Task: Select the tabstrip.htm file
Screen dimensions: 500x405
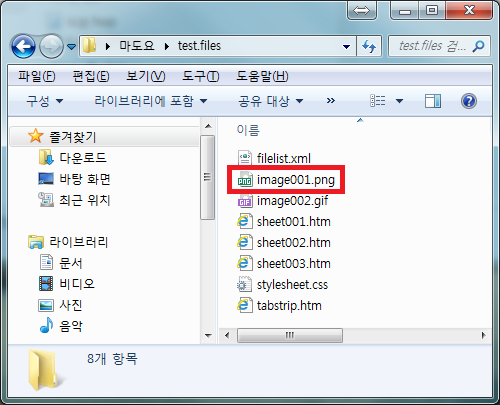Action: tap(289, 306)
